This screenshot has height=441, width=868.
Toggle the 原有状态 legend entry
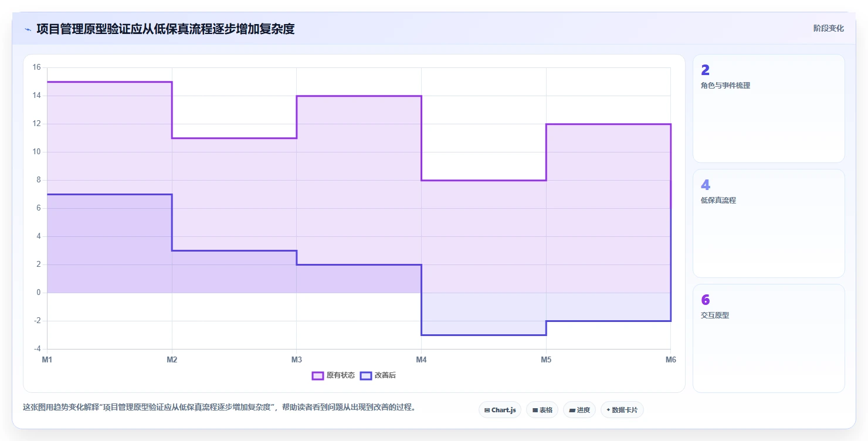[333, 375]
